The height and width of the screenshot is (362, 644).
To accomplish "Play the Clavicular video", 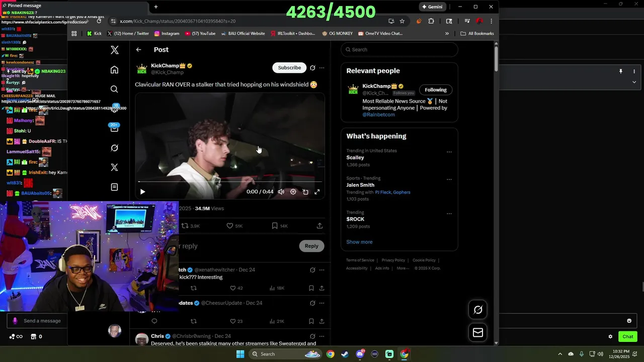I will tap(142, 192).
